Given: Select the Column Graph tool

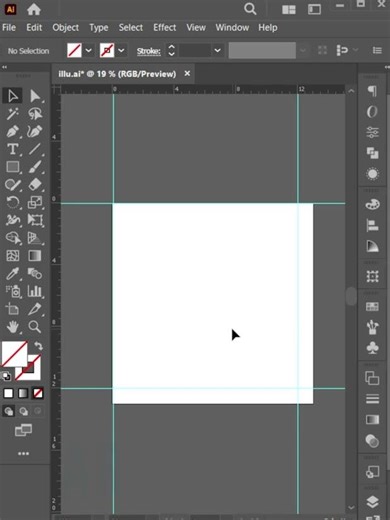Looking at the screenshot, I should 35,291.
